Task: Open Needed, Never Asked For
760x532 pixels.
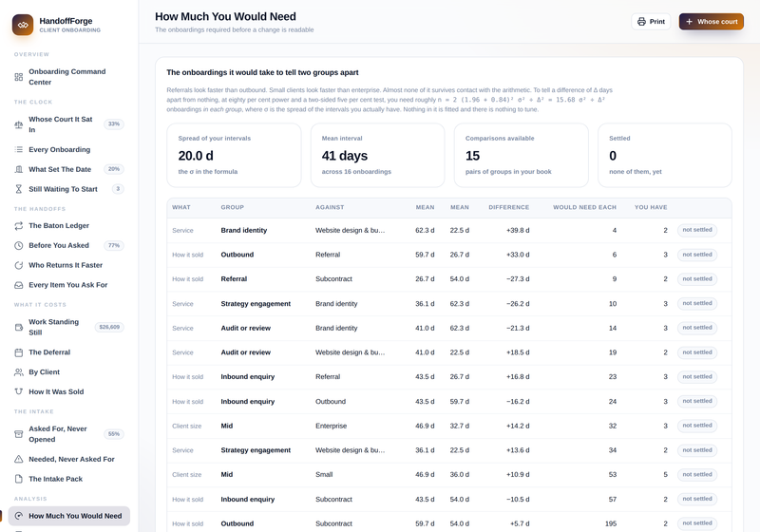Action: tap(68, 459)
